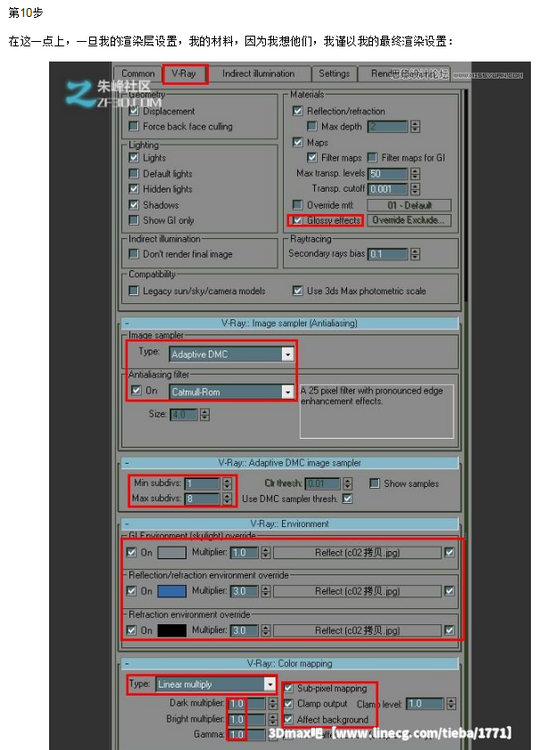The width and height of the screenshot is (547, 750).
Task: Adjust Clamp level spinner
Action: 451,704
